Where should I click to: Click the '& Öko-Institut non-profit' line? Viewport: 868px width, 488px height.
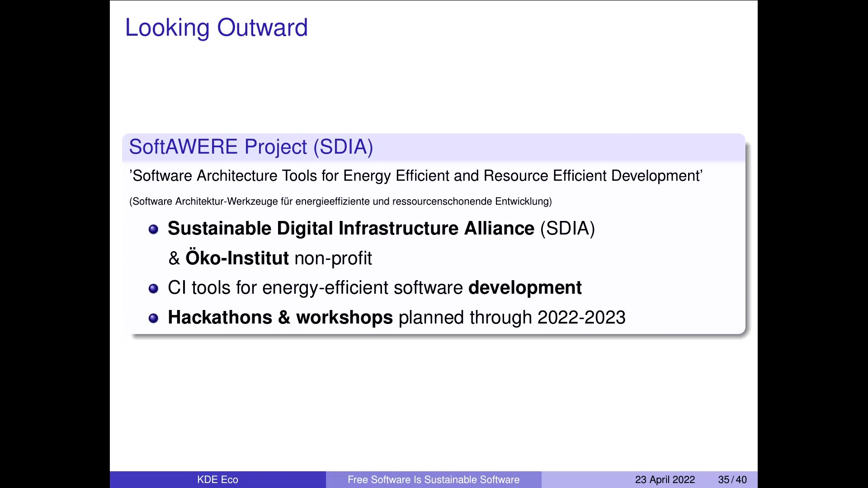coord(270,258)
